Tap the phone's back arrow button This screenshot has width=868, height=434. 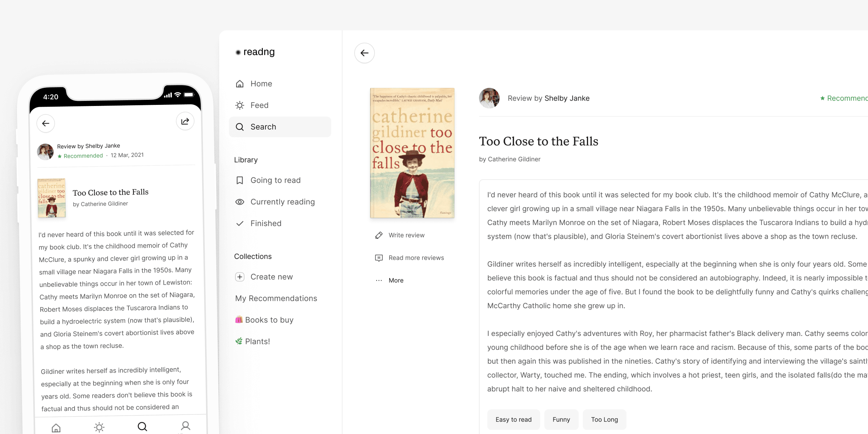[x=46, y=123]
